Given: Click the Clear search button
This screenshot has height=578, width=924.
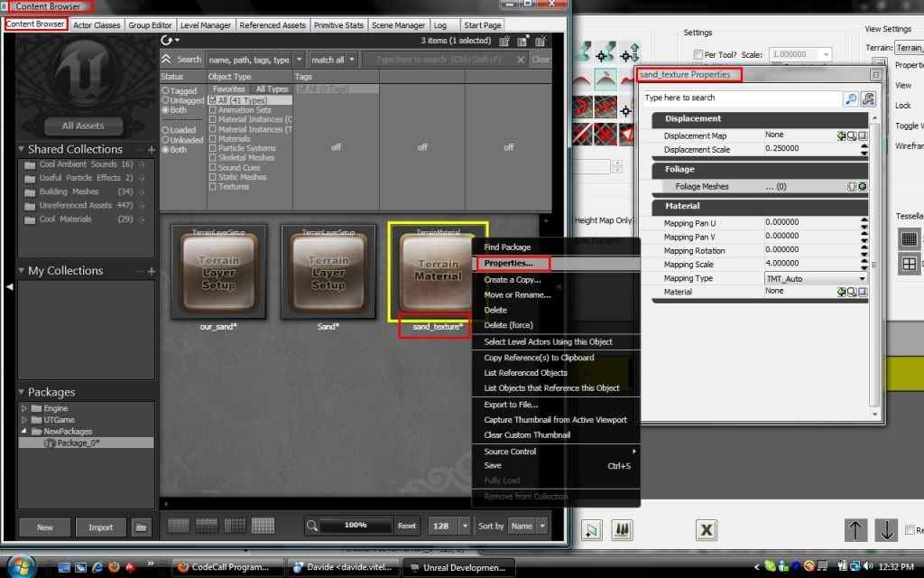Looking at the screenshot, I should click(541, 60).
